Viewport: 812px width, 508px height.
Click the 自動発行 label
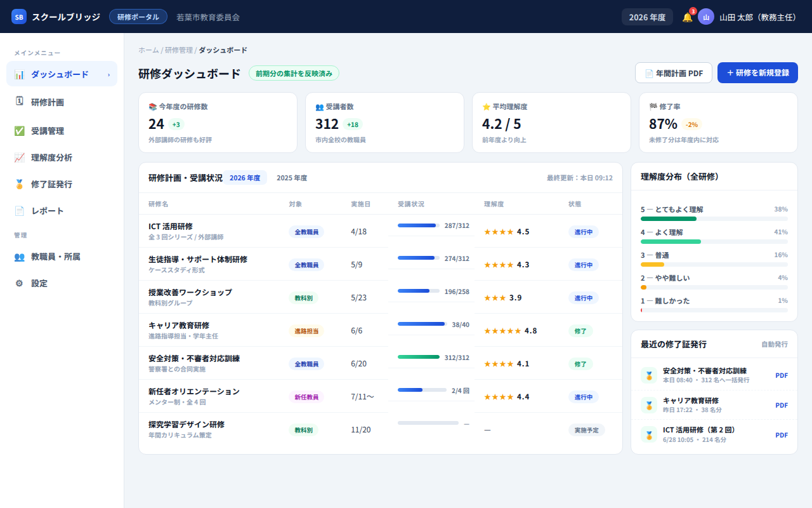click(775, 344)
